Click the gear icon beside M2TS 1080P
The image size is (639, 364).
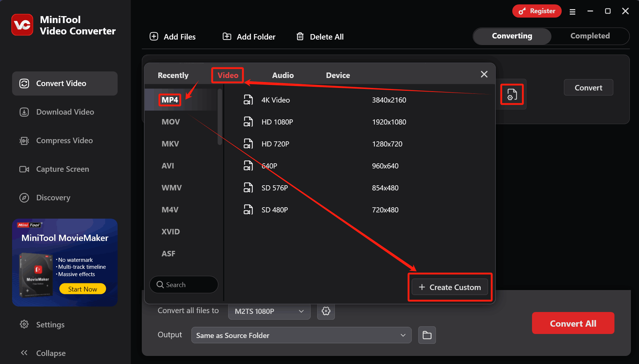point(326,311)
